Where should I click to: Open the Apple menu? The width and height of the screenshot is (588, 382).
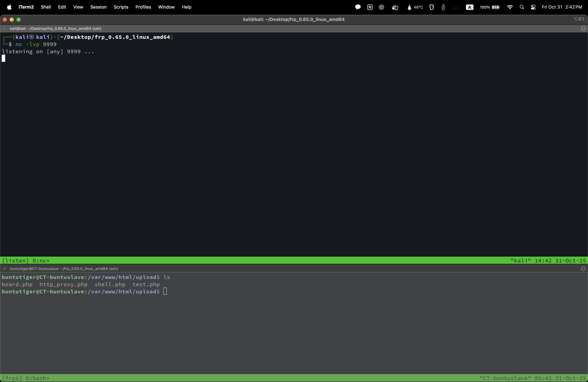coord(9,7)
